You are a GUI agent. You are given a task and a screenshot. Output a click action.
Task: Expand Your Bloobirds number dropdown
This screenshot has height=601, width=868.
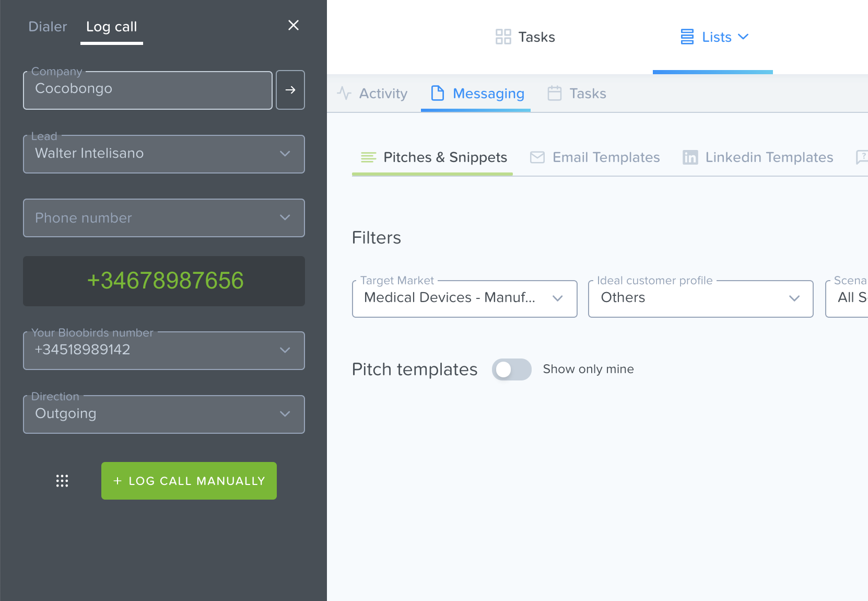(164, 351)
